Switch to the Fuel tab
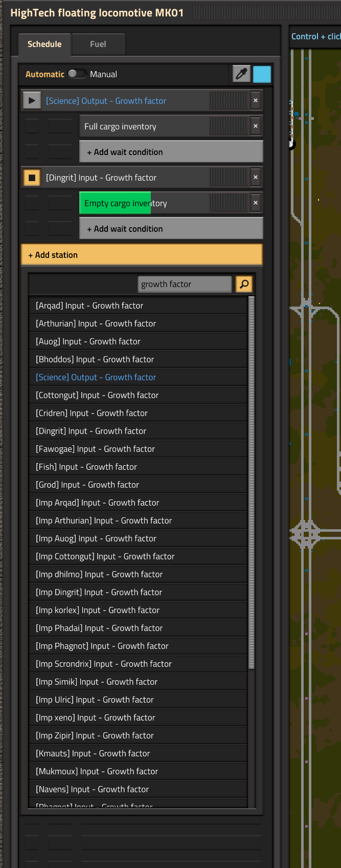This screenshot has height=868, width=341. (x=98, y=45)
